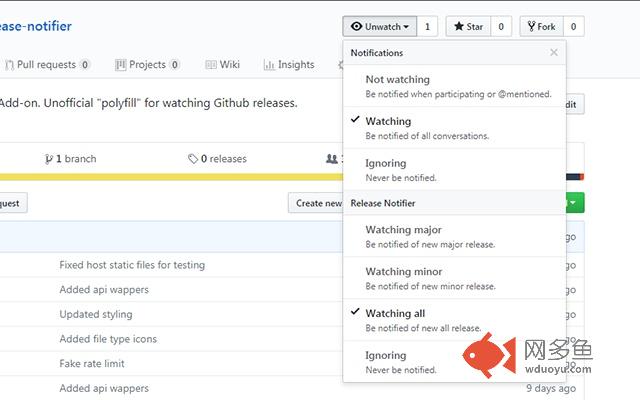This screenshot has width=640, height=400.
Task: Open the Insights tab
Action: [x=289, y=64]
